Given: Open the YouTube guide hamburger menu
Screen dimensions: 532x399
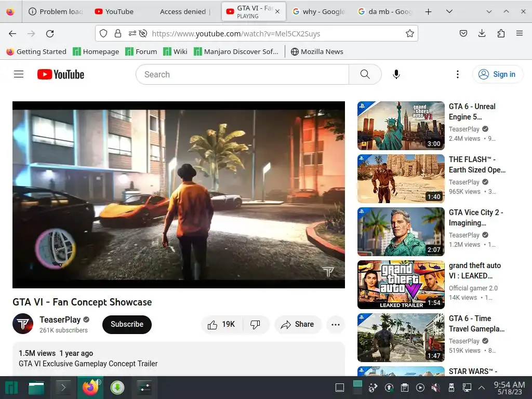Looking at the screenshot, I should click(x=19, y=74).
